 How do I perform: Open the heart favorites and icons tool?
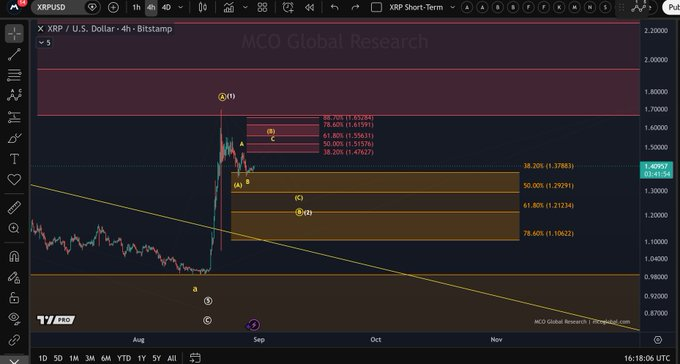[x=14, y=179]
